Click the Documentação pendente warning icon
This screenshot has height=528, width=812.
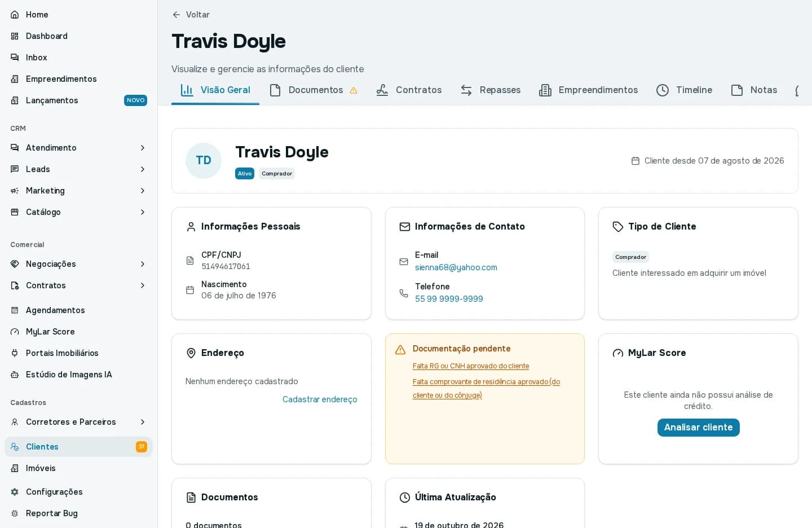coord(400,350)
